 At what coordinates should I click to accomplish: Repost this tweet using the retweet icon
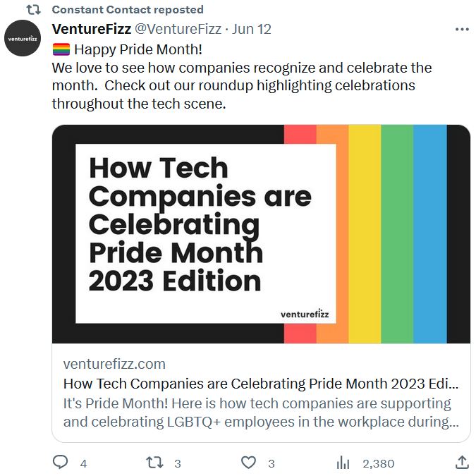[x=154, y=463]
